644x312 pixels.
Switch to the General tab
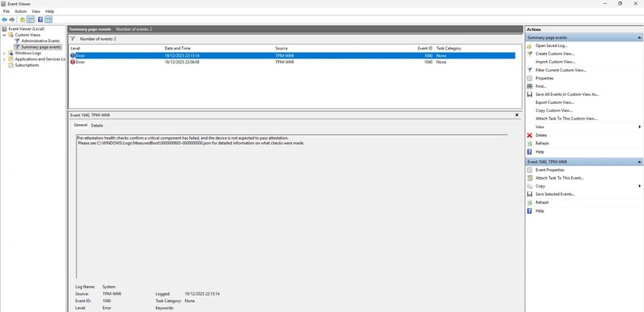click(80, 125)
